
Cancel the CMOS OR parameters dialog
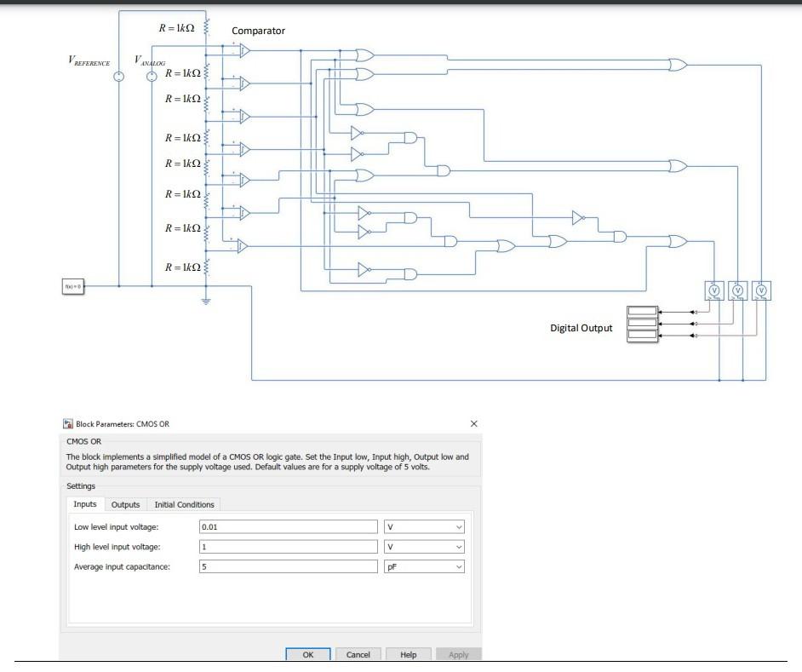click(x=358, y=655)
